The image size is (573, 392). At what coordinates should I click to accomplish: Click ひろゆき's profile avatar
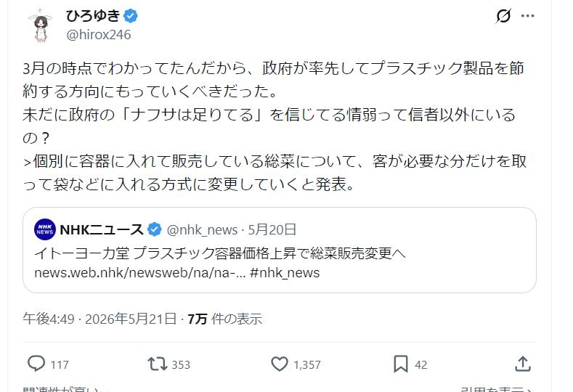click(41, 25)
